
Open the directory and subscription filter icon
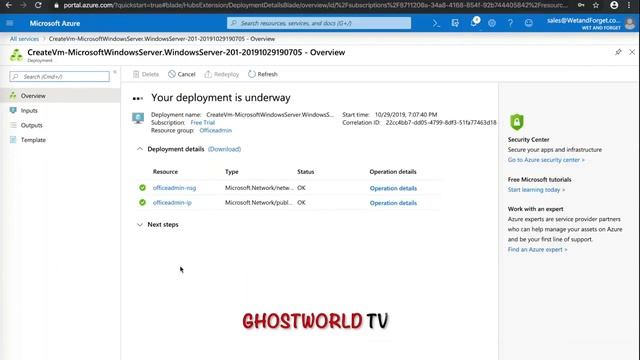[455, 23]
